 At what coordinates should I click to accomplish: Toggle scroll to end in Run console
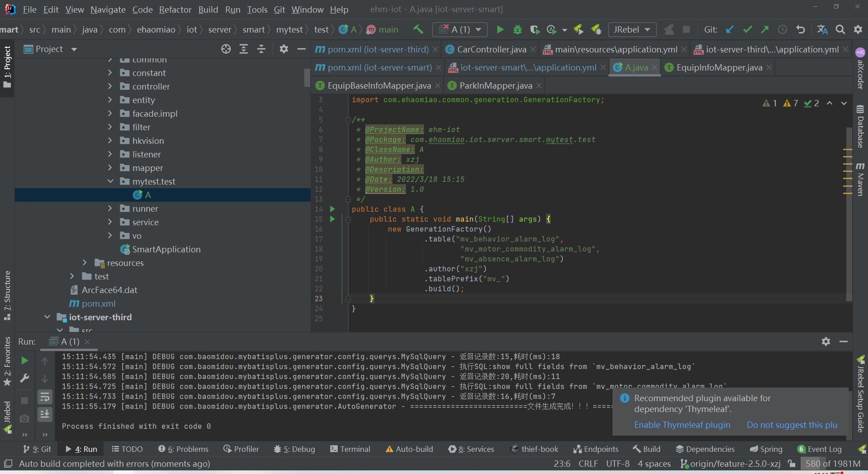(x=45, y=414)
